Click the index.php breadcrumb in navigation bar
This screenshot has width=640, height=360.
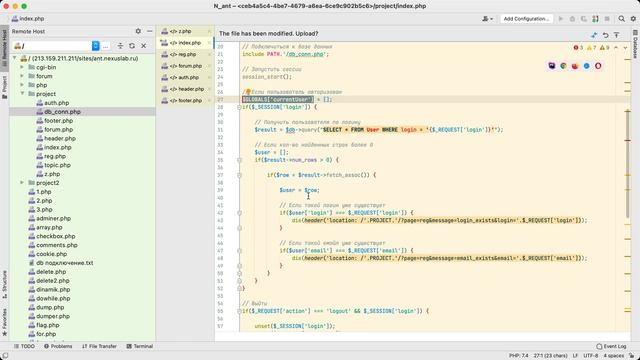point(28,19)
